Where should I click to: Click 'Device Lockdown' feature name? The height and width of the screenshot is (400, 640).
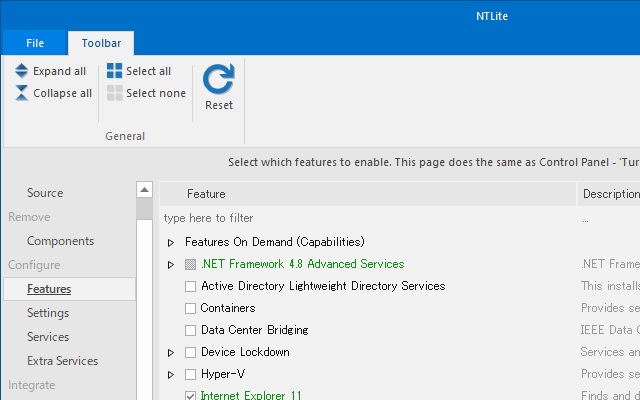[x=245, y=352]
